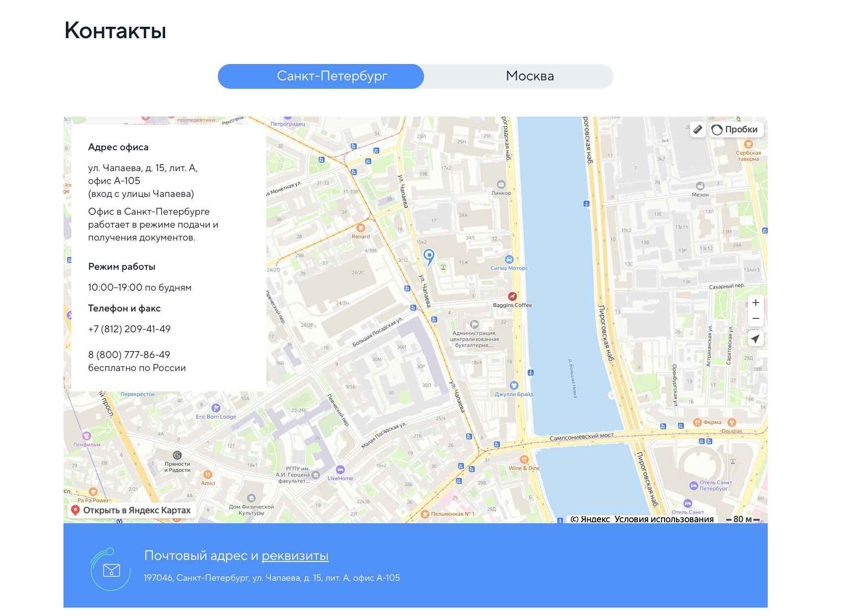
Task: Select the Amici restaurant marker
Action: 208,475
